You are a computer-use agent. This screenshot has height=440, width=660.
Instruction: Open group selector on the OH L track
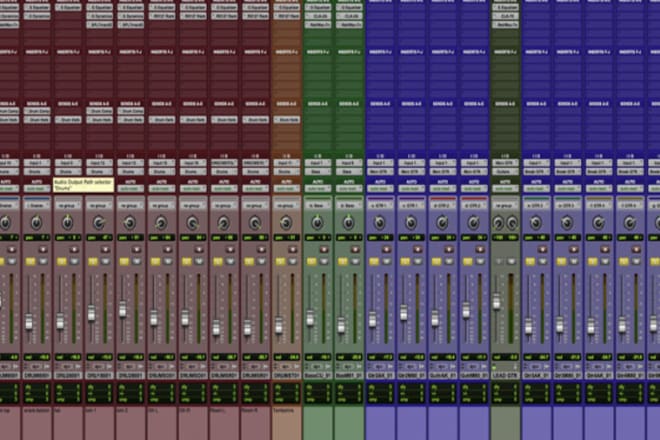[161, 205]
